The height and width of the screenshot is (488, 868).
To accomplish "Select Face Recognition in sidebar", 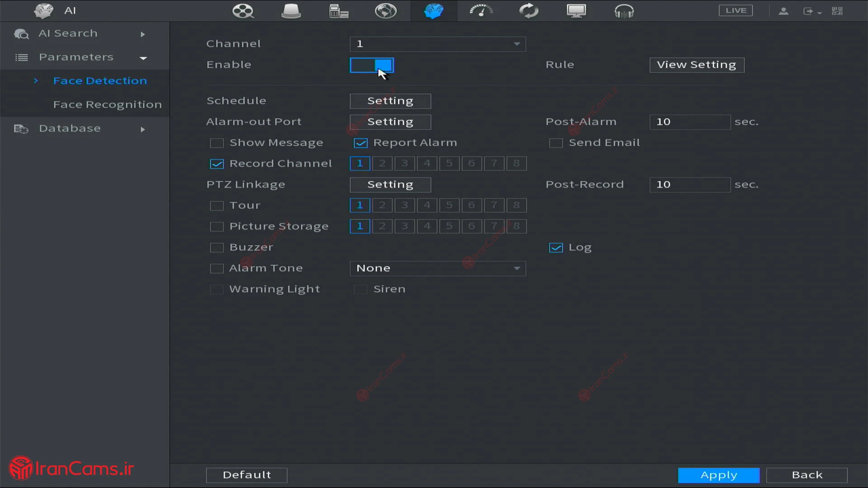I will tap(107, 105).
